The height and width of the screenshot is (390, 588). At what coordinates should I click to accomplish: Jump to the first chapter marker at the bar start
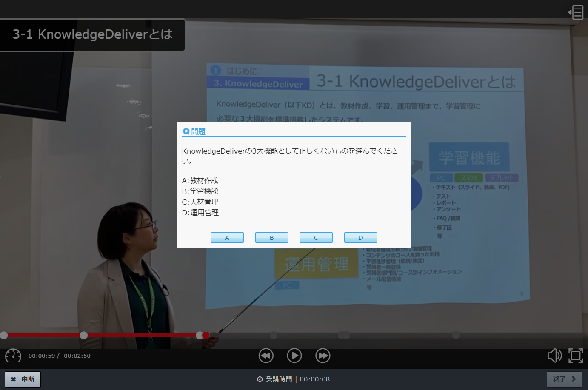point(4,336)
